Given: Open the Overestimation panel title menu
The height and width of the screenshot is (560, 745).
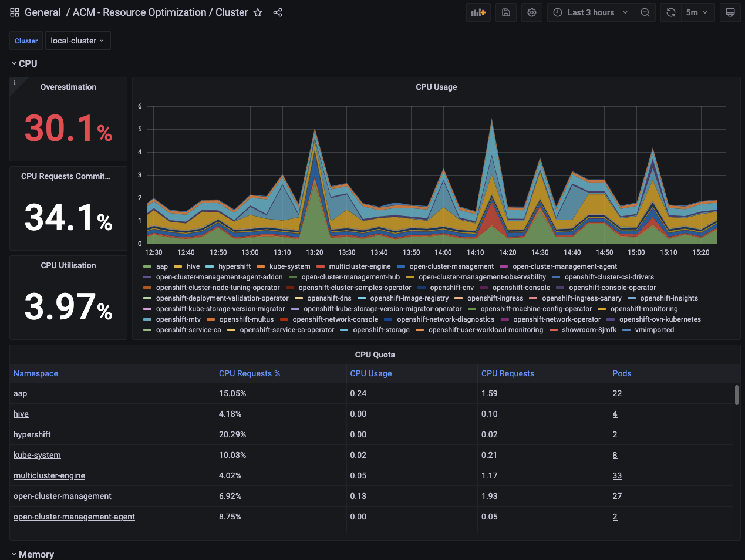Looking at the screenshot, I should (68, 87).
